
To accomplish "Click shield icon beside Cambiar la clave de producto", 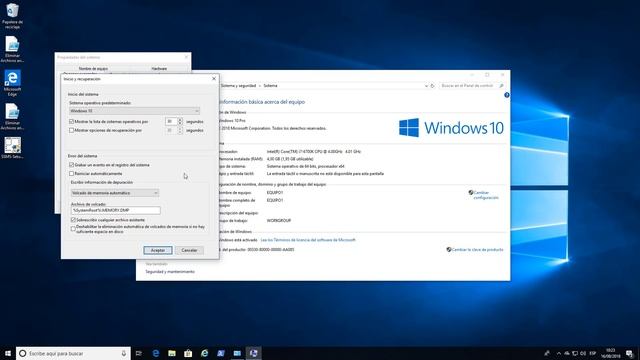I will coord(449,249).
